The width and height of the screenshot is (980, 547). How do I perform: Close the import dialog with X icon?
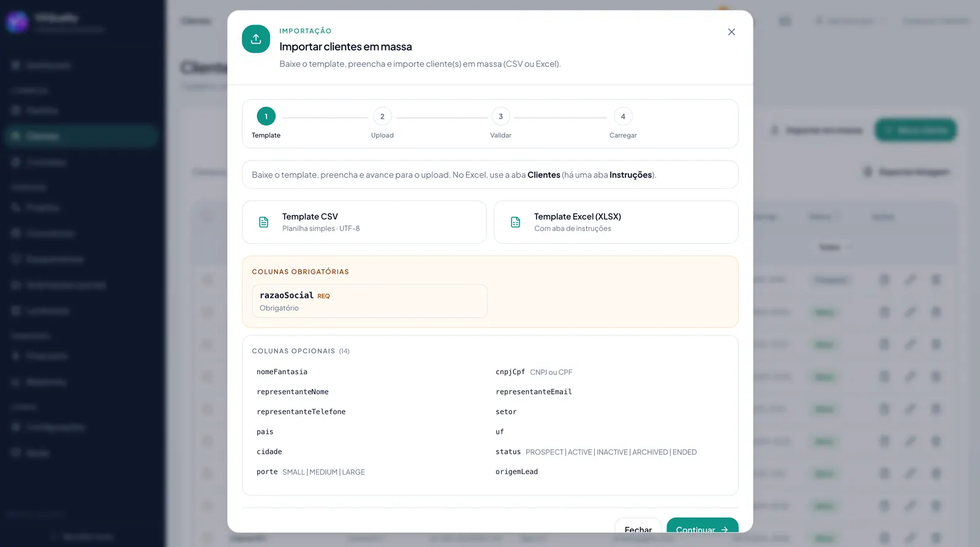[731, 32]
